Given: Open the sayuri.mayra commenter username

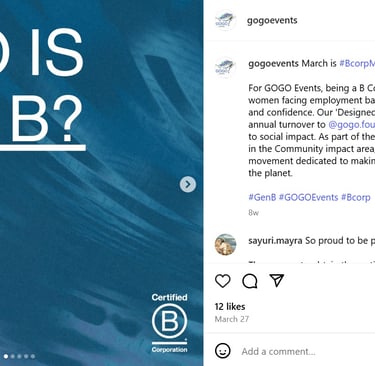Looking at the screenshot, I should pyautogui.click(x=275, y=241).
